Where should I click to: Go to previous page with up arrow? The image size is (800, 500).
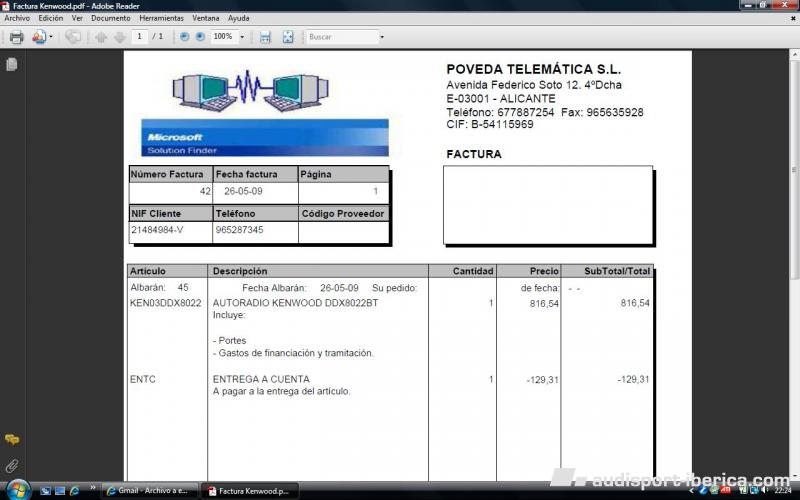pyautogui.click(x=101, y=37)
